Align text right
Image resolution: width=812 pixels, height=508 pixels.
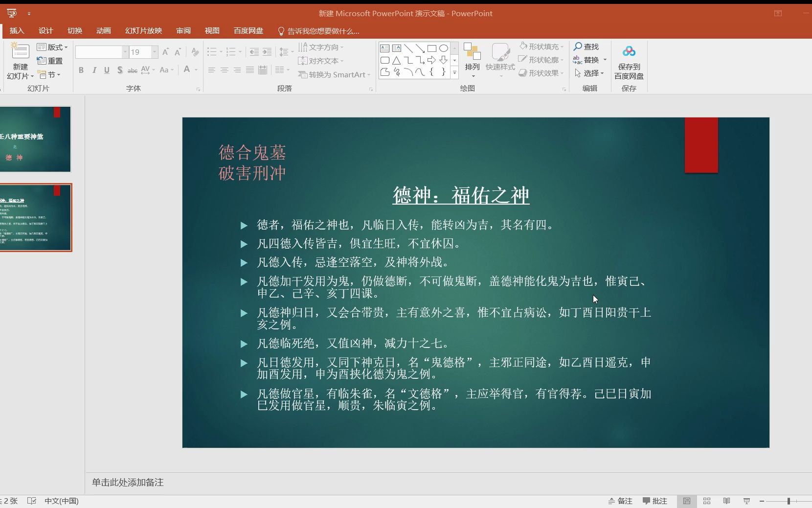(x=237, y=70)
